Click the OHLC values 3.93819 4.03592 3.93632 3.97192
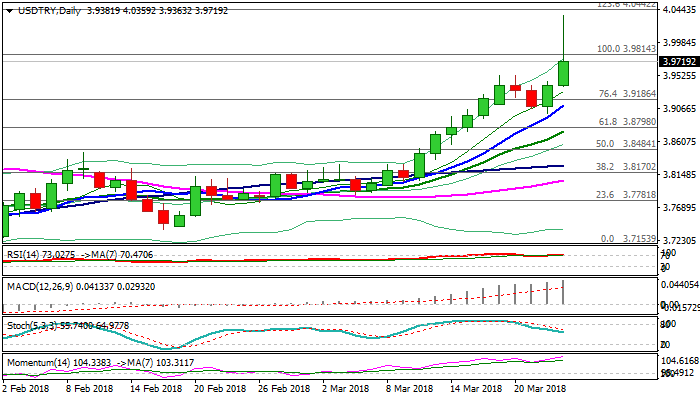 pos(157,11)
